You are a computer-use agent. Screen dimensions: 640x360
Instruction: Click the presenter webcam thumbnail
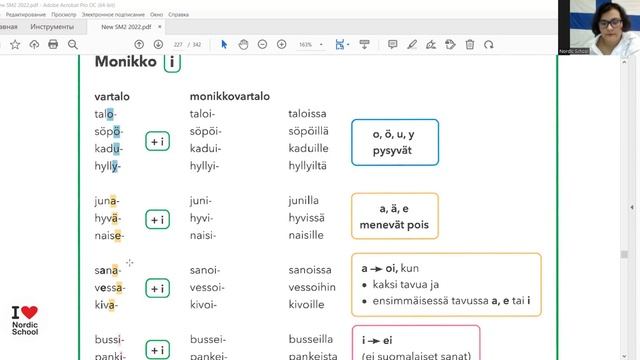pyautogui.click(x=599, y=27)
